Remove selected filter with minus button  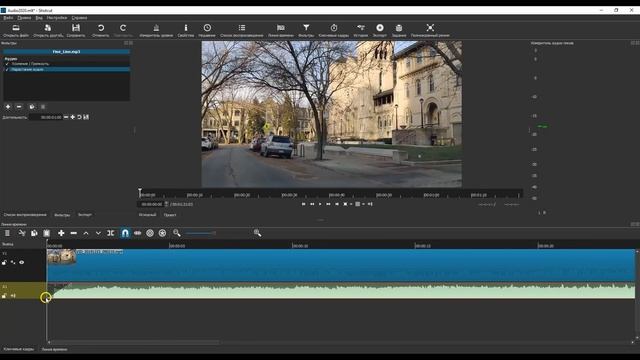pyautogui.click(x=19, y=107)
